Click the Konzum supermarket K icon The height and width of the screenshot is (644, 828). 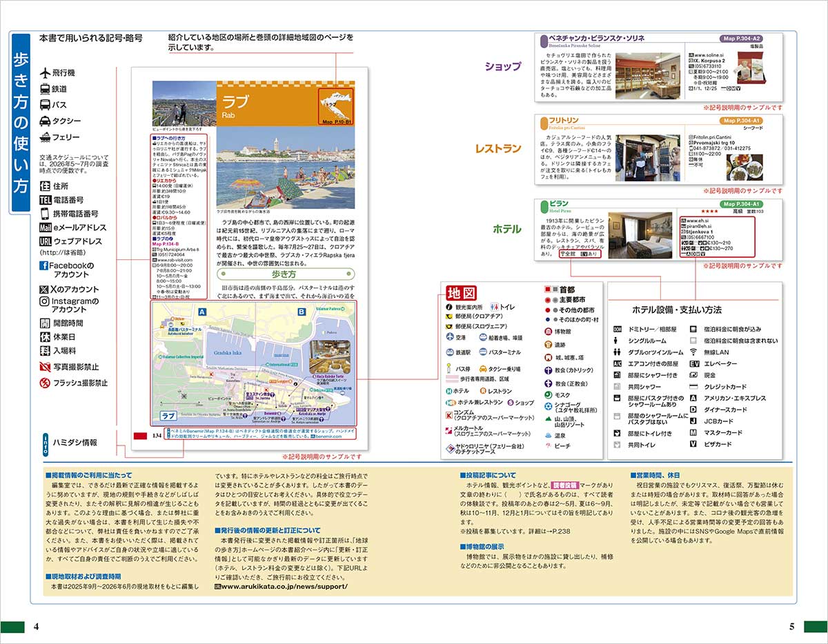tap(449, 416)
